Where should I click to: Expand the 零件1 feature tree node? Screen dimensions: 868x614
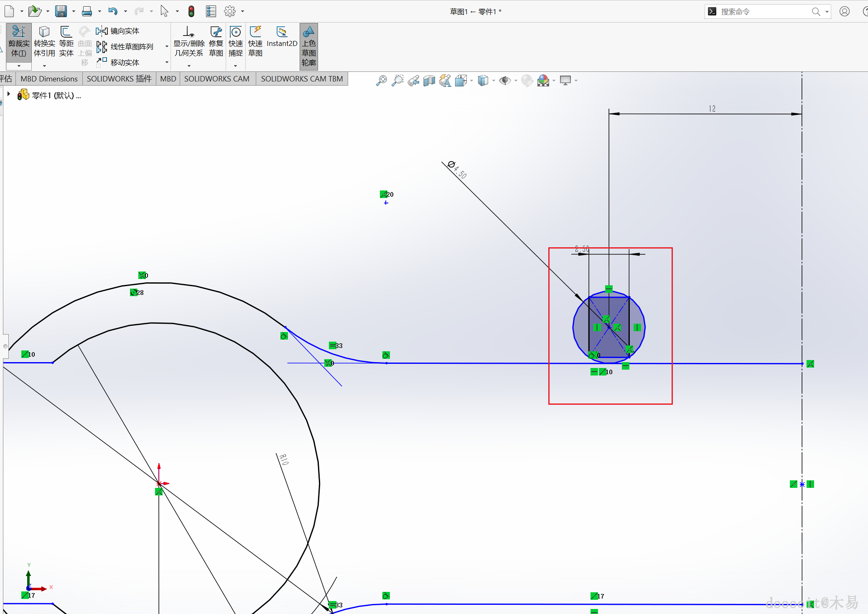[x=9, y=94]
